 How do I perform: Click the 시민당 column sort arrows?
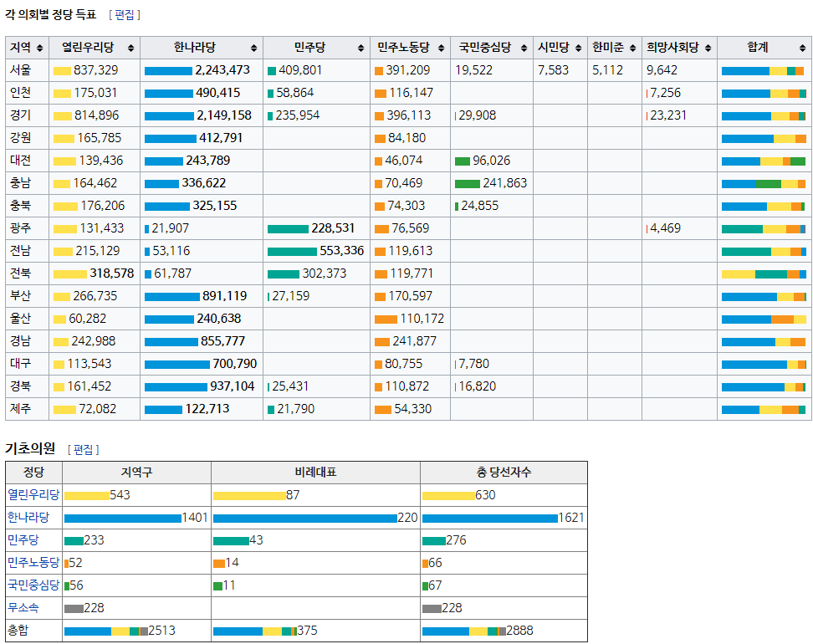(x=577, y=49)
